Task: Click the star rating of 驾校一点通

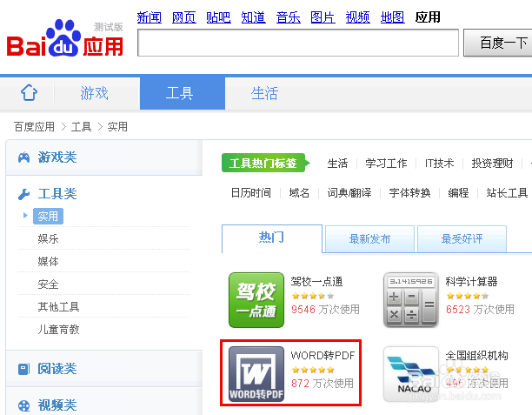Action: pyautogui.click(x=313, y=296)
